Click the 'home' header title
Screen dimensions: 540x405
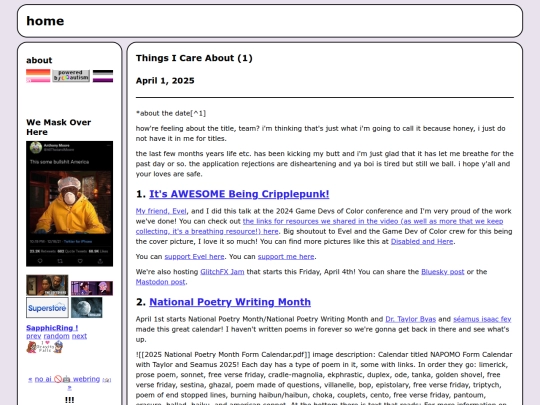tap(45, 21)
